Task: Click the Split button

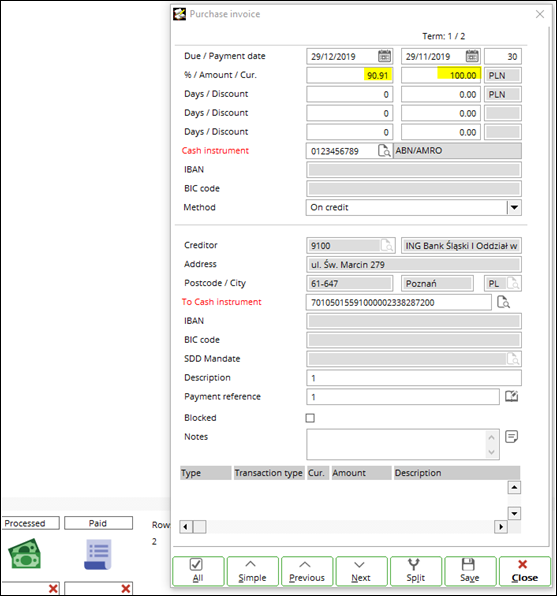Action: (416, 571)
